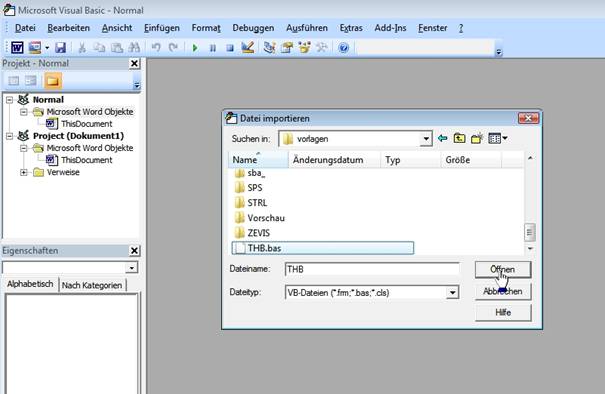The width and height of the screenshot is (605, 394).
Task: Toggle Folders view in Project panel
Action: (x=53, y=81)
